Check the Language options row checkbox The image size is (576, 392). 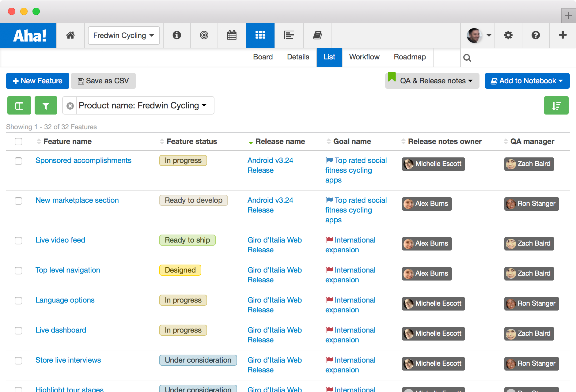click(18, 301)
